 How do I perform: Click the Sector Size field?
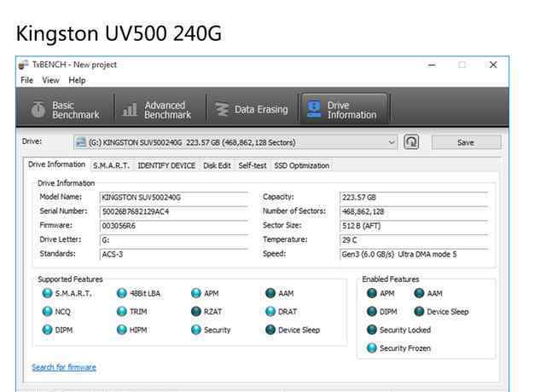click(414, 226)
